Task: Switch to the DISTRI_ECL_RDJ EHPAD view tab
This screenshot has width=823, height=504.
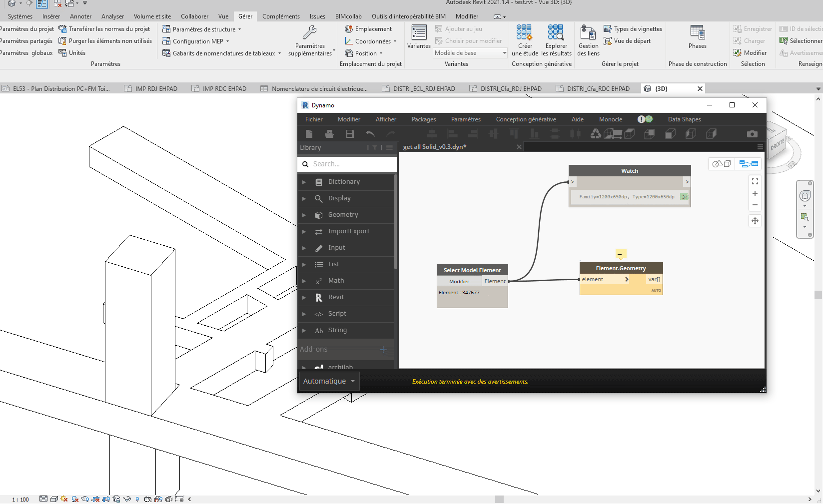Action: point(423,89)
